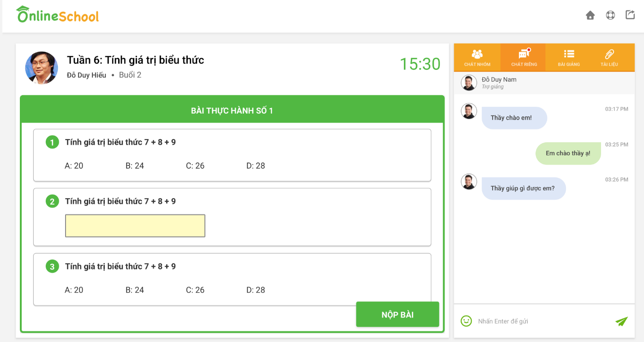Submit with the NỘP BÀI button

(x=397, y=314)
